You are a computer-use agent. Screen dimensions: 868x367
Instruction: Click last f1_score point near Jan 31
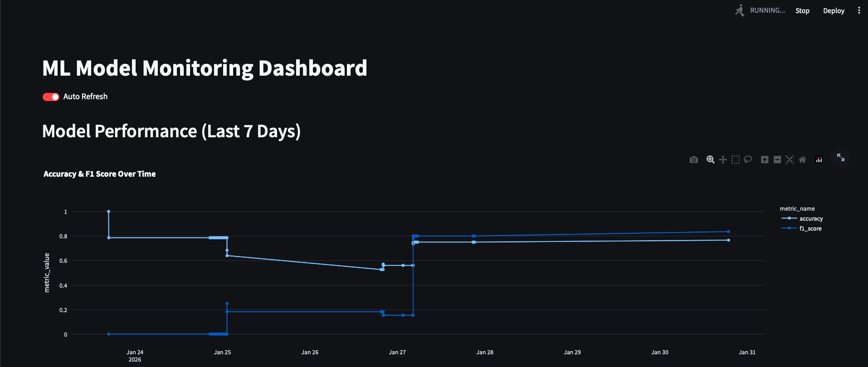click(728, 232)
